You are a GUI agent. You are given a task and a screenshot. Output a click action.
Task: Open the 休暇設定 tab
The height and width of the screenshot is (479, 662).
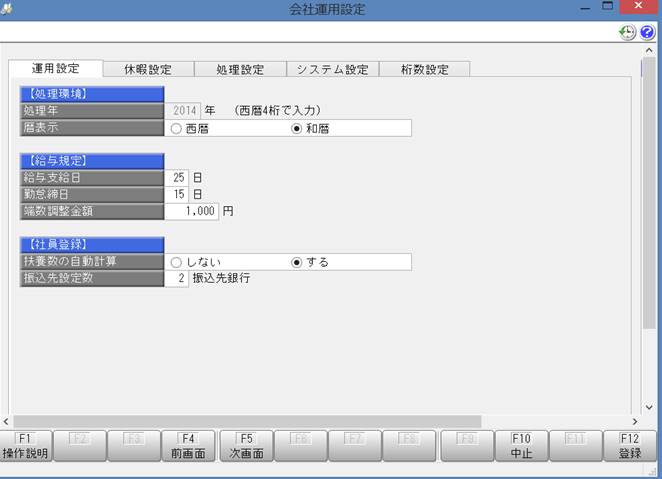[148, 69]
